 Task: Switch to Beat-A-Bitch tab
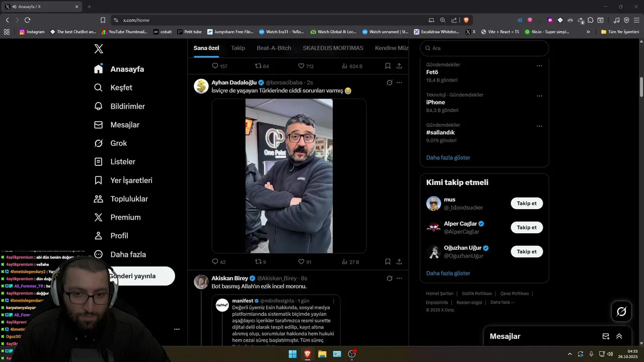pos(274,48)
